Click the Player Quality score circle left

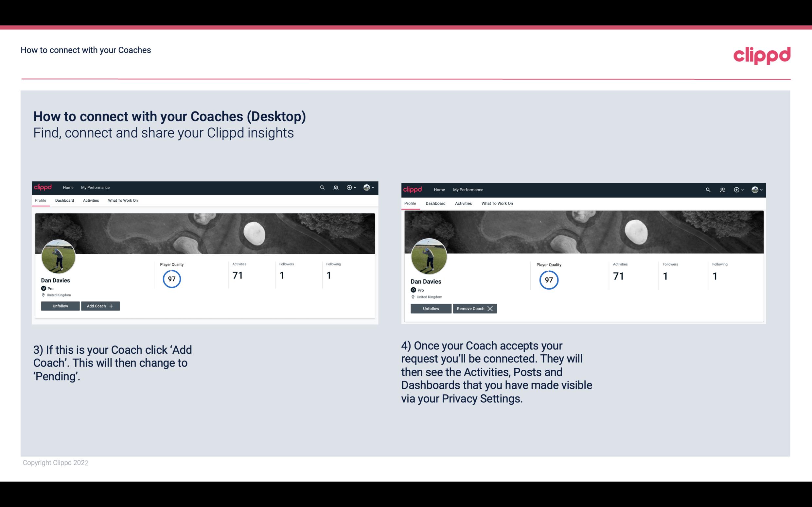172,279
